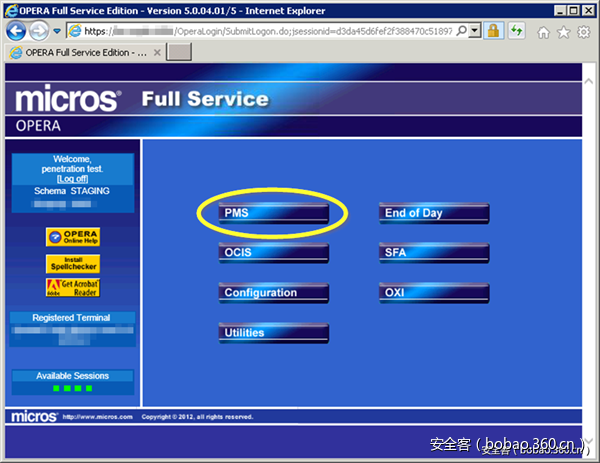The height and width of the screenshot is (463, 600).
Task: Open the micros.com footer link
Action: click(96, 416)
